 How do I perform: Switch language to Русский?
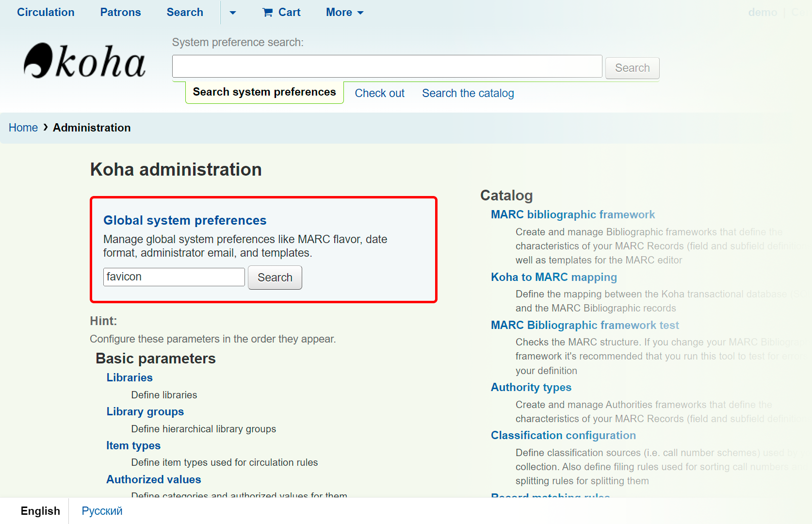click(102, 511)
